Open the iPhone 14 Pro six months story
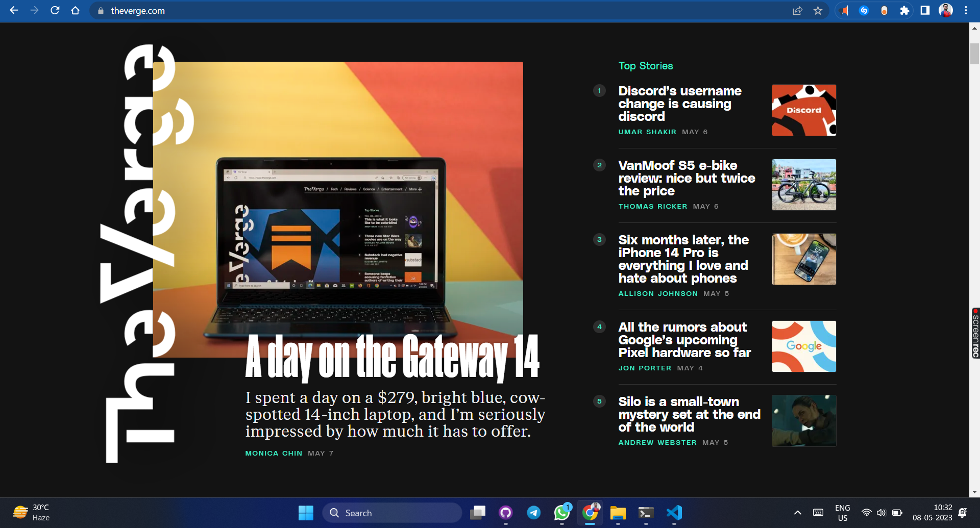The width and height of the screenshot is (980, 528). tap(683, 259)
